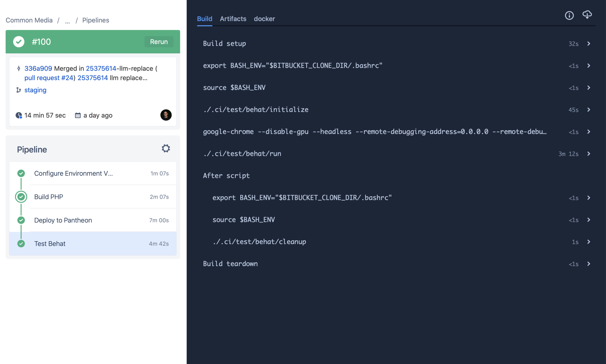The width and height of the screenshot is (606, 364).
Task: Click the commit icon beside 336a909
Action: pos(19,68)
